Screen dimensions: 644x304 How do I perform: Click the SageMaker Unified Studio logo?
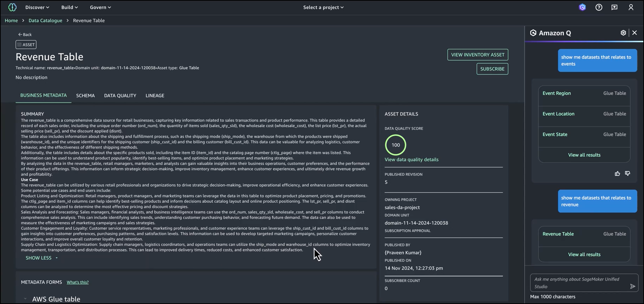point(12,7)
